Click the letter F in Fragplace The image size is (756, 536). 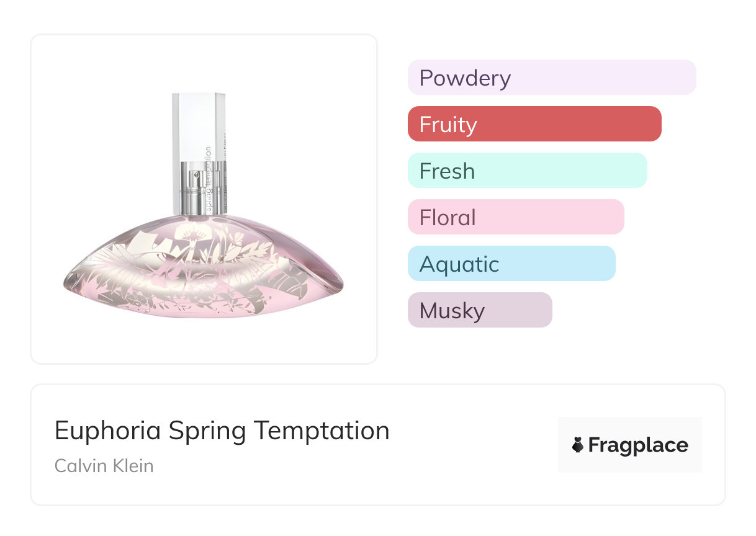click(x=595, y=445)
